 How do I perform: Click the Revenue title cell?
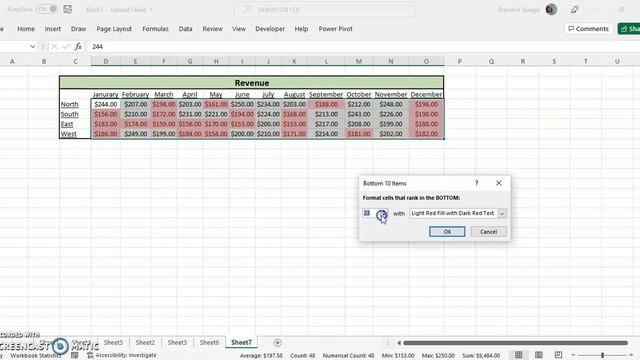(251, 83)
